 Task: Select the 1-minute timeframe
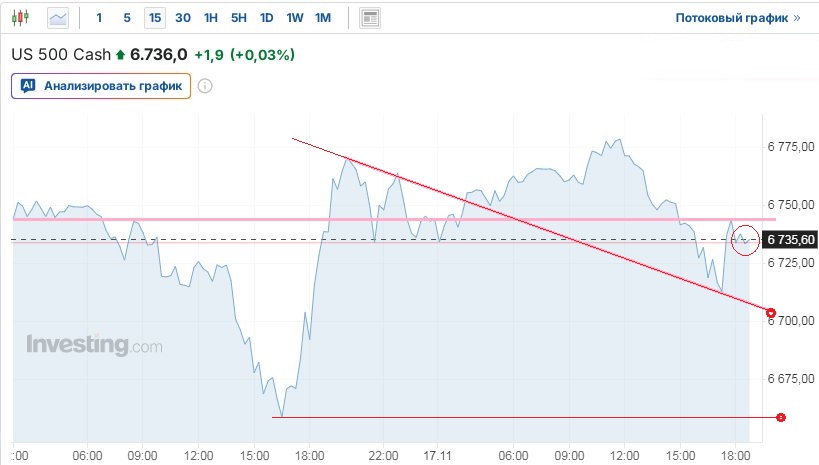click(x=99, y=18)
